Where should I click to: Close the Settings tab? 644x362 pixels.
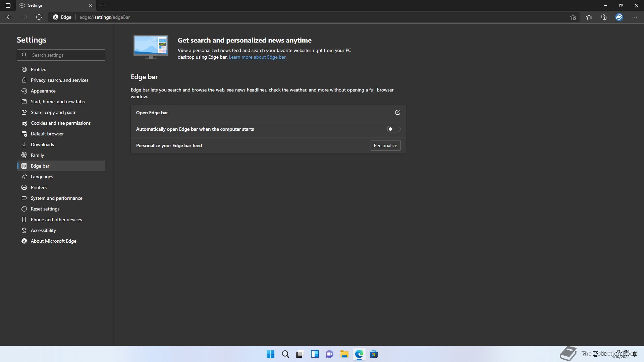(x=91, y=5)
